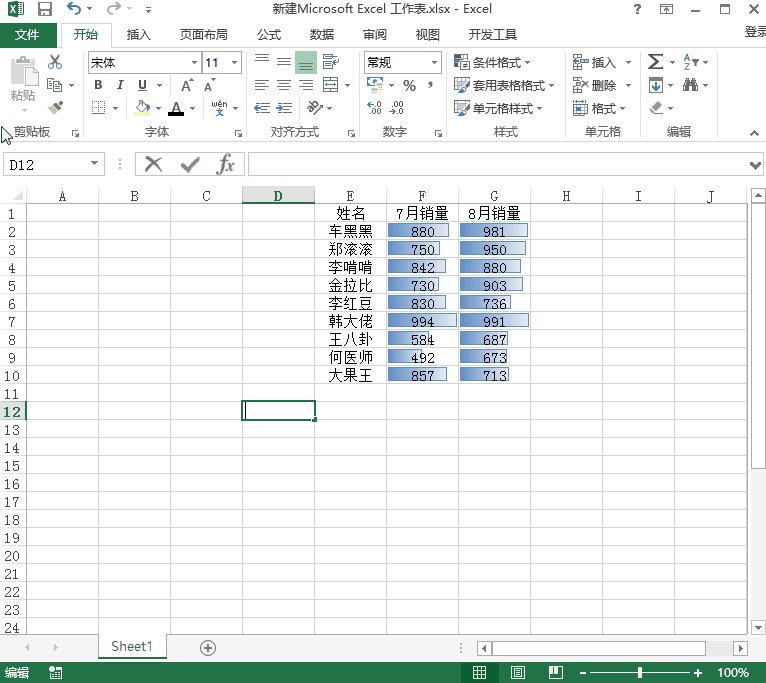The height and width of the screenshot is (683, 766).
Task: Collapse the ribbon
Action: pyautogui.click(x=754, y=133)
